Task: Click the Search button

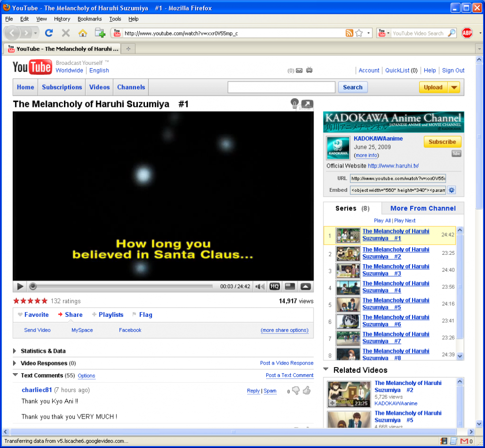Action: [x=352, y=87]
